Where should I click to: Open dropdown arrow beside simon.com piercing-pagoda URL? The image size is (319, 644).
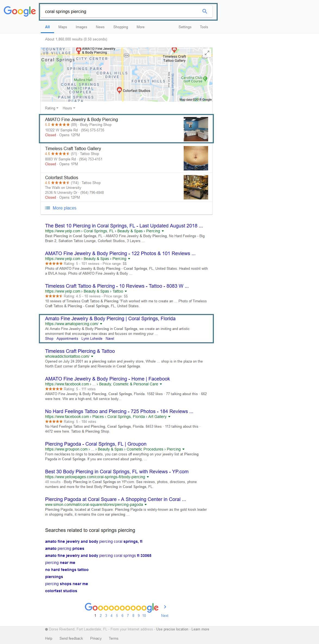coord(146,505)
